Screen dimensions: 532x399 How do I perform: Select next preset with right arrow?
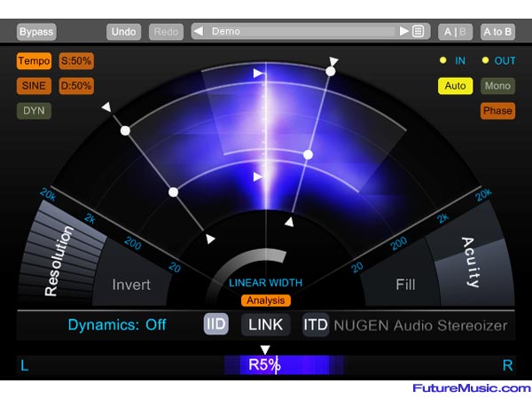coord(403,32)
